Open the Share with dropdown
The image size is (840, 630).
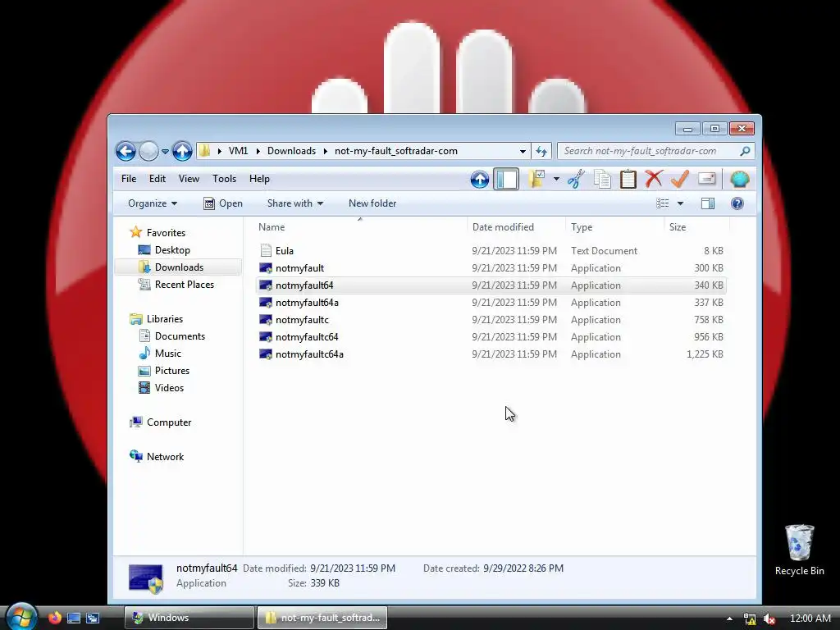click(x=295, y=203)
